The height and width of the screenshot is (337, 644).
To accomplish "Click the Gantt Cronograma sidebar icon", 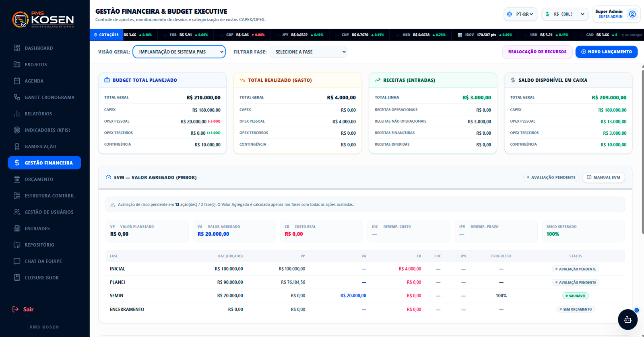I will click(17, 97).
